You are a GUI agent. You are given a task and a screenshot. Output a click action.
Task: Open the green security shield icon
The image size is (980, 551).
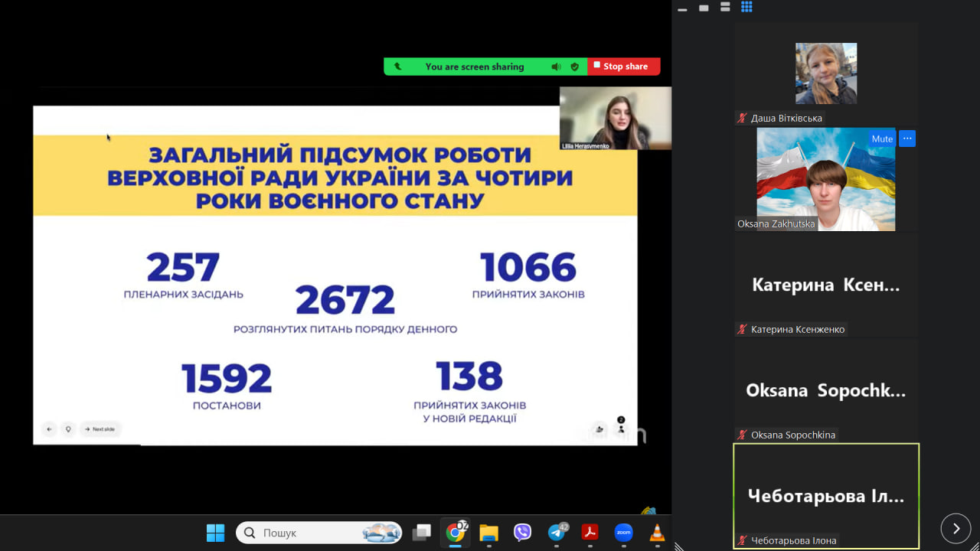click(575, 67)
